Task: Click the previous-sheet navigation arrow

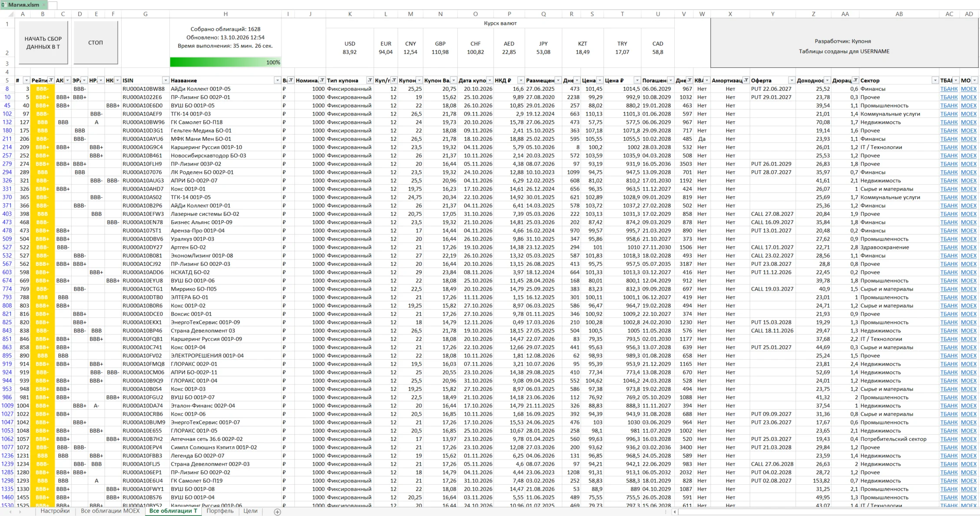Action: (10, 512)
